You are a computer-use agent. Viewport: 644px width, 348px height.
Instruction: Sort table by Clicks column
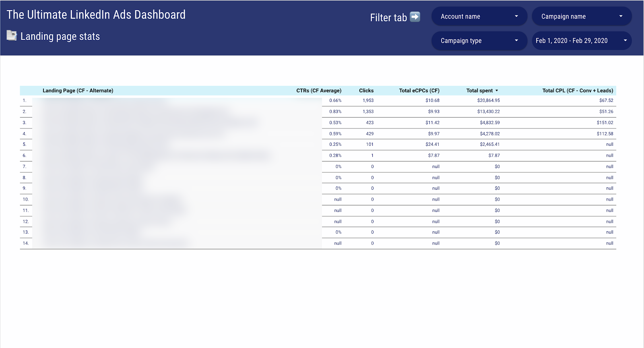(366, 91)
